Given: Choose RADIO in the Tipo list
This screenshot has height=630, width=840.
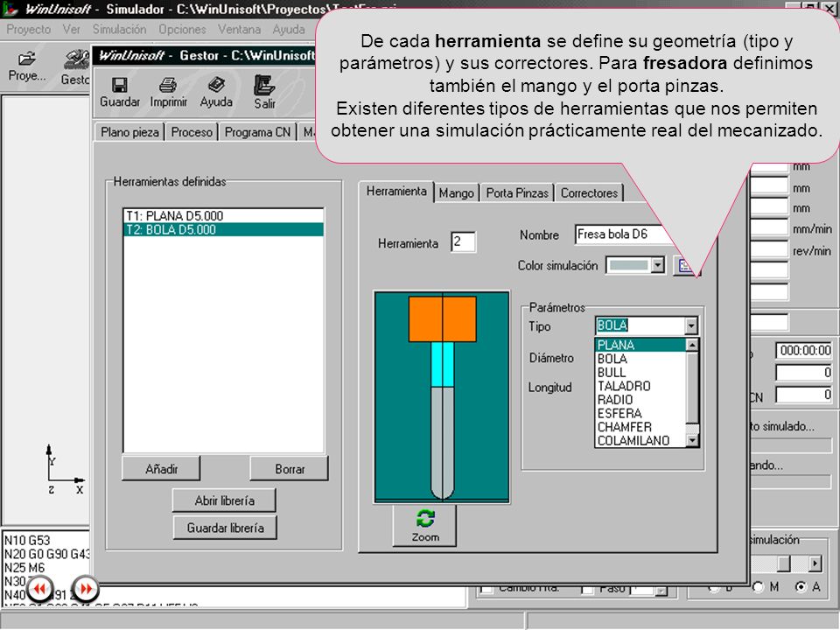Looking at the screenshot, I should pos(640,400).
